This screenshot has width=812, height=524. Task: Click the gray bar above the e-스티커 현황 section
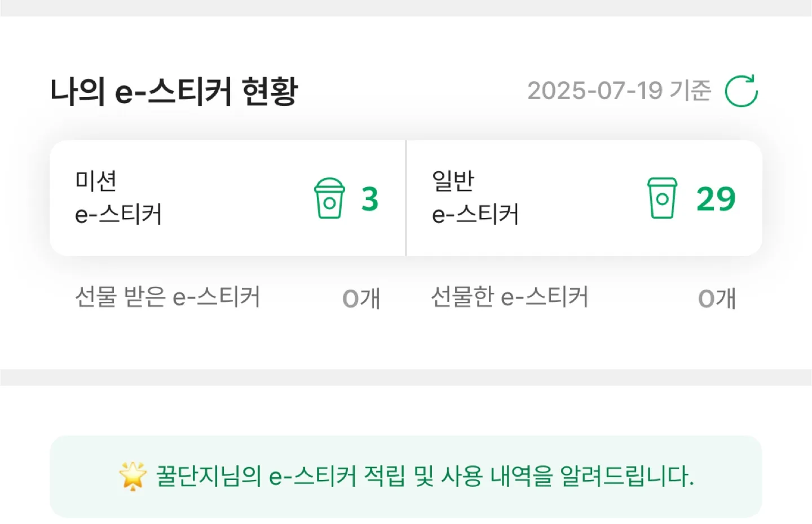406,8
